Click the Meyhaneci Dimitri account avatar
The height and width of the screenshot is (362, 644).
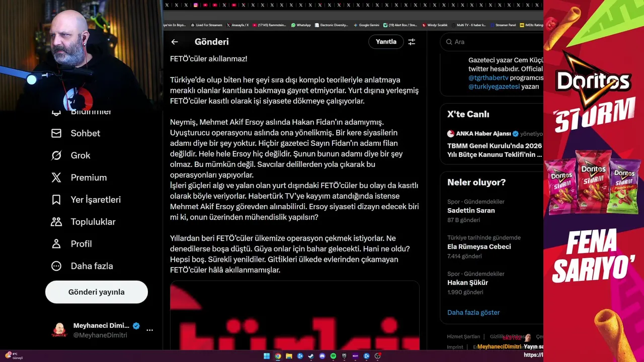59,330
